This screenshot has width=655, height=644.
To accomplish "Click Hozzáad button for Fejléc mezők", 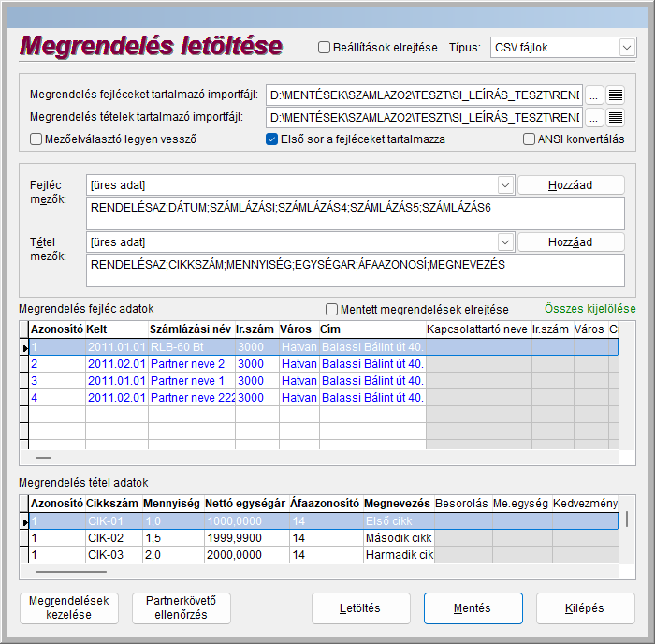I will (x=571, y=185).
